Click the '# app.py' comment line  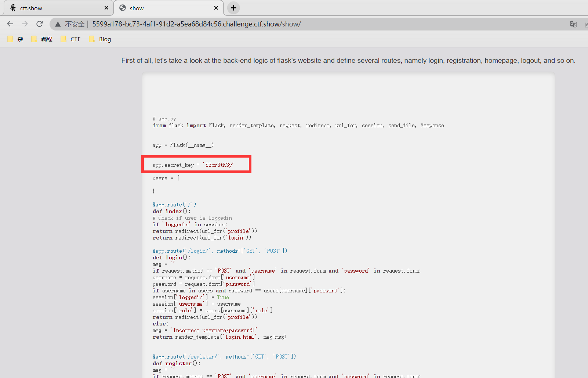point(164,119)
